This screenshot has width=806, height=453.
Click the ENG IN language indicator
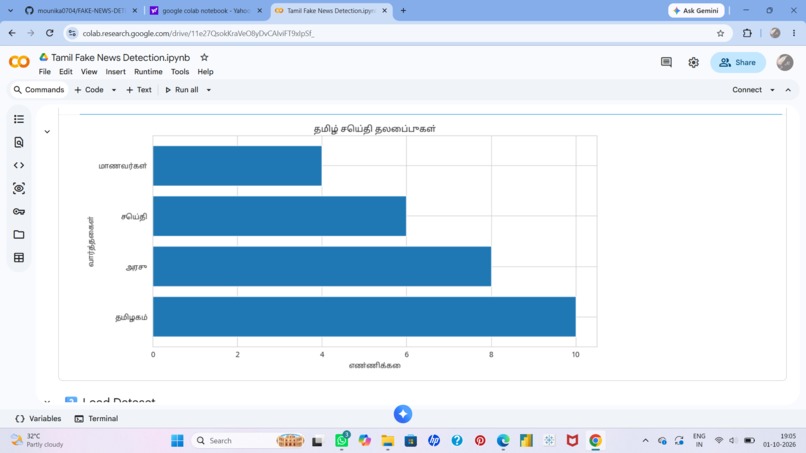coord(699,440)
